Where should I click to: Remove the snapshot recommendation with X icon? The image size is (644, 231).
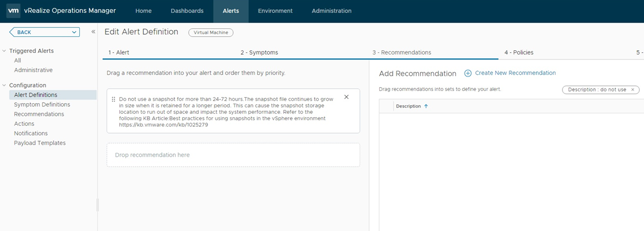pos(346,97)
